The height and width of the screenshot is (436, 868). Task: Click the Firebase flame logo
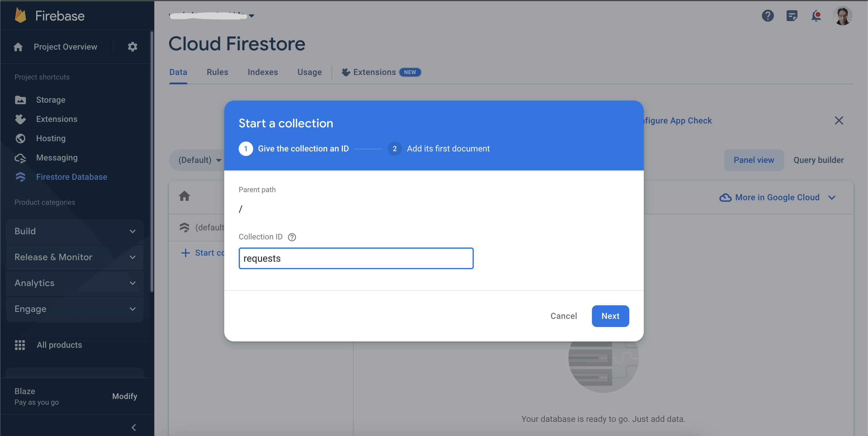point(20,15)
